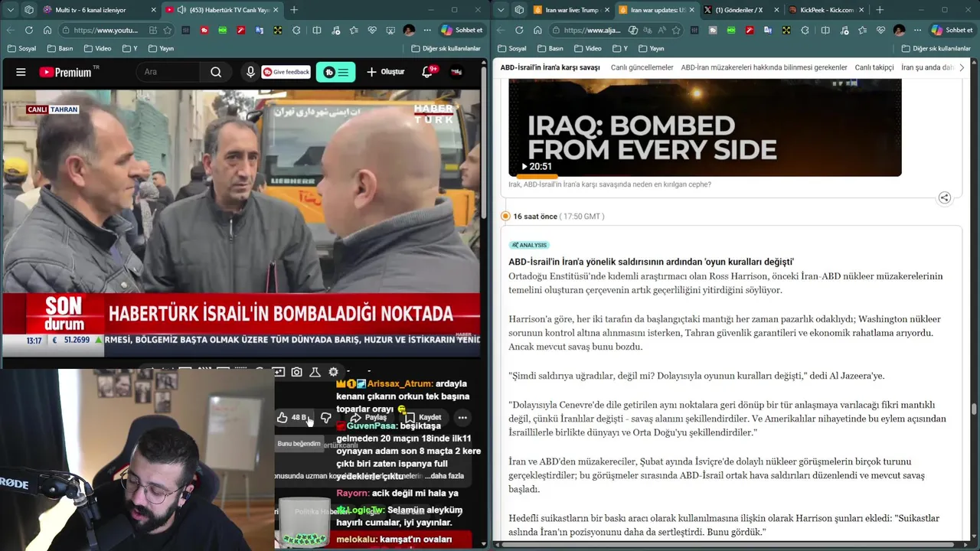Favorite this page star in left window

tap(167, 30)
